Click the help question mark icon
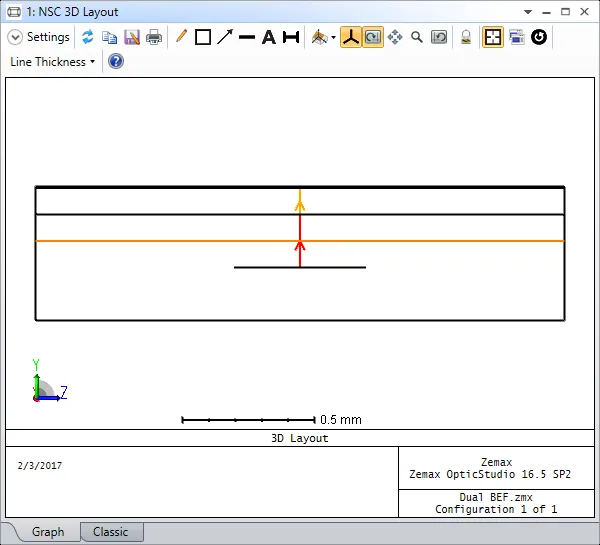Screen dimensions: 600x545 tap(115, 62)
